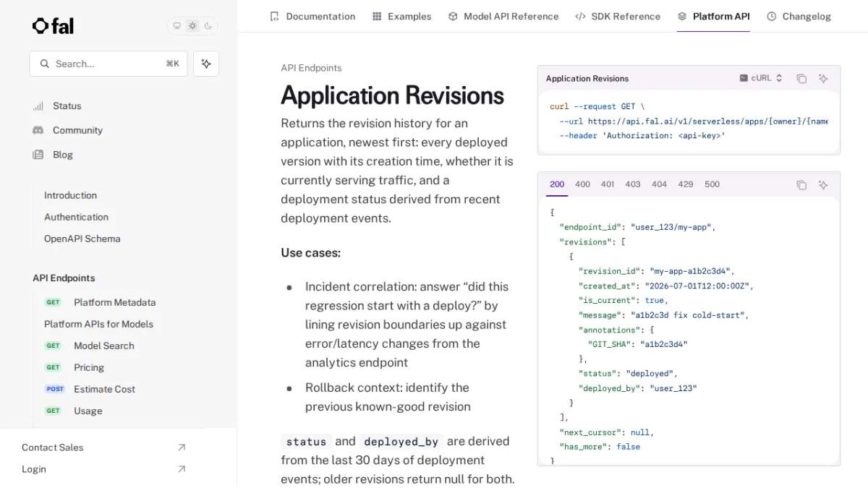
Task: Open the Blog link
Action: [63, 155]
